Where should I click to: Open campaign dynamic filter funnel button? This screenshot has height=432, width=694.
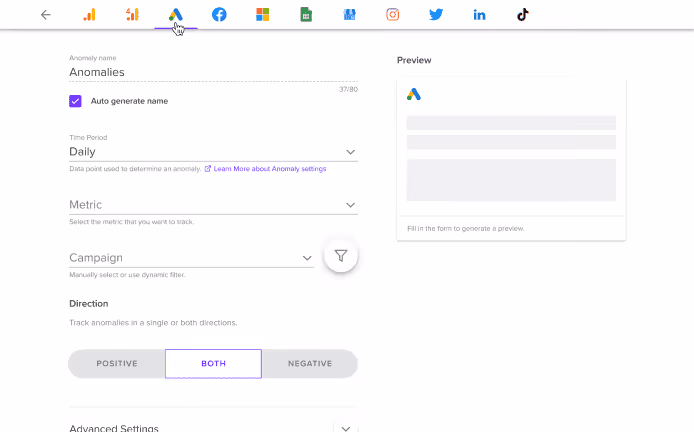click(x=341, y=256)
